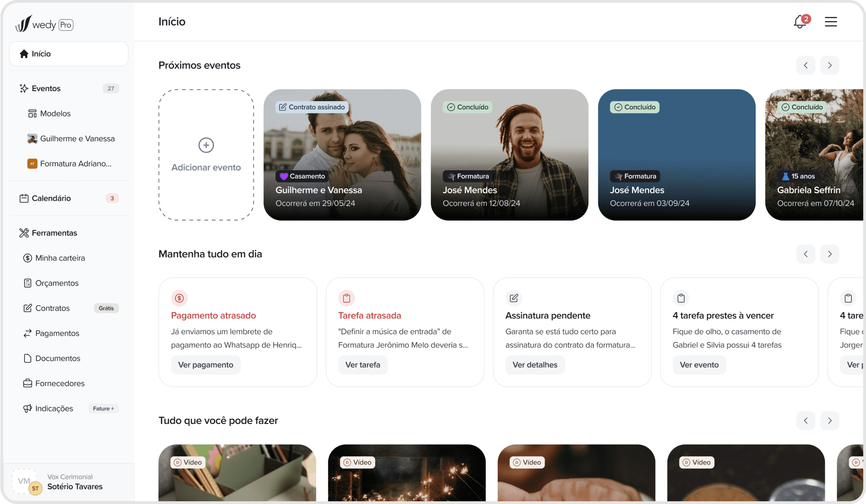Click the Pagamento atrasado dollar icon

[179, 298]
